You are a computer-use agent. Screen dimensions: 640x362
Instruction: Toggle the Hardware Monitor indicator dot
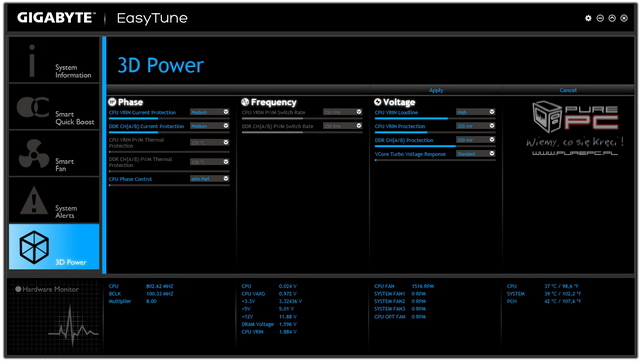click(x=18, y=289)
